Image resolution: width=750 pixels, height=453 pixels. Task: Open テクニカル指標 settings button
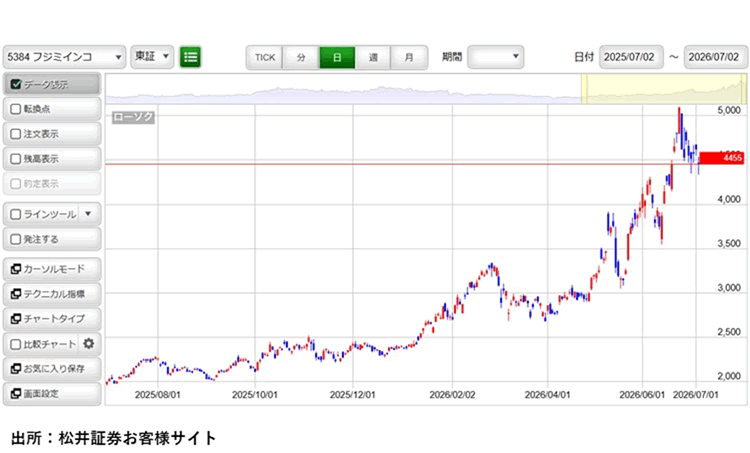[54, 294]
